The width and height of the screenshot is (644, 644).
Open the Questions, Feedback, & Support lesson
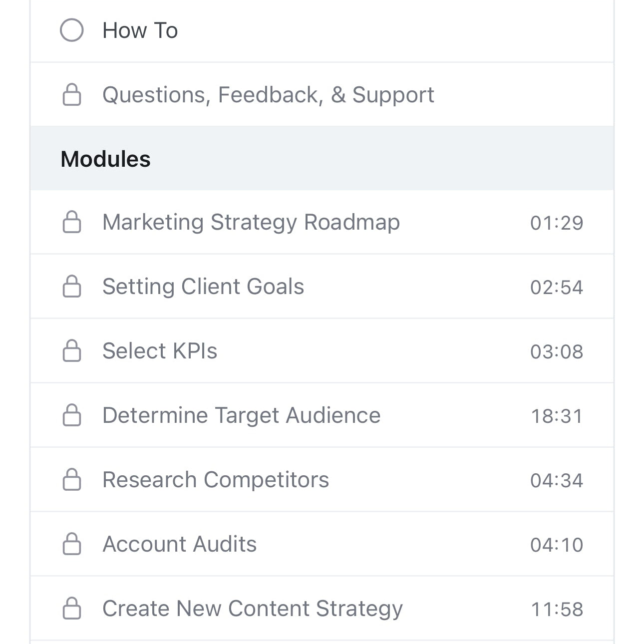(268, 94)
